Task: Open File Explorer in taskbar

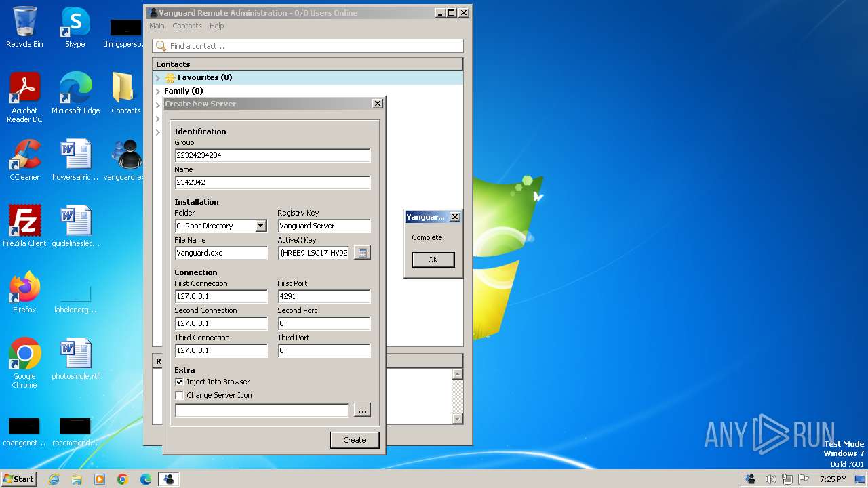Action: point(77,479)
